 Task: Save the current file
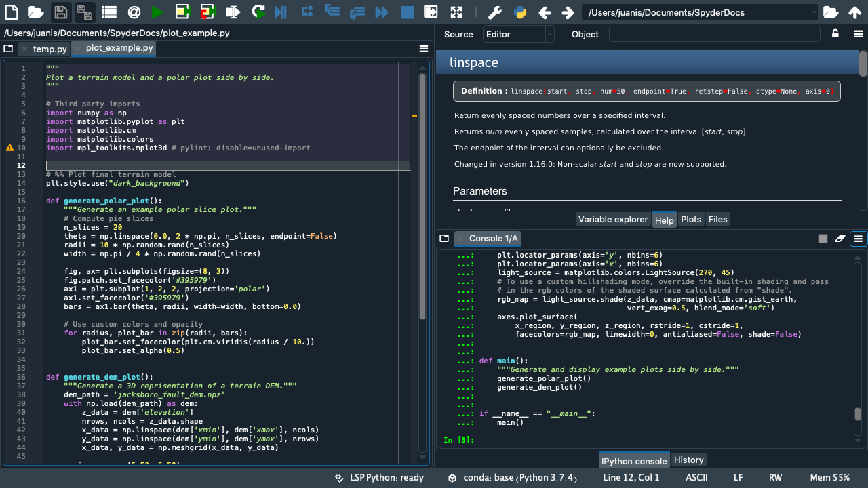pyautogui.click(x=60, y=12)
